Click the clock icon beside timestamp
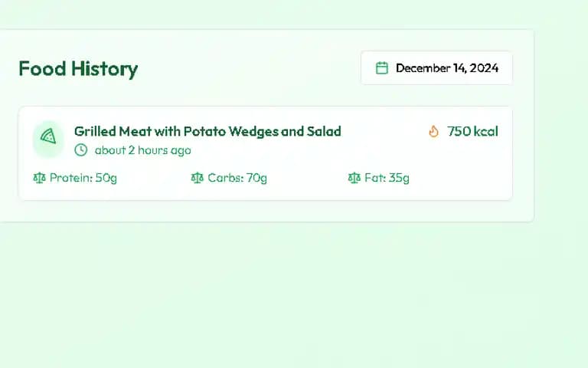 coord(80,149)
